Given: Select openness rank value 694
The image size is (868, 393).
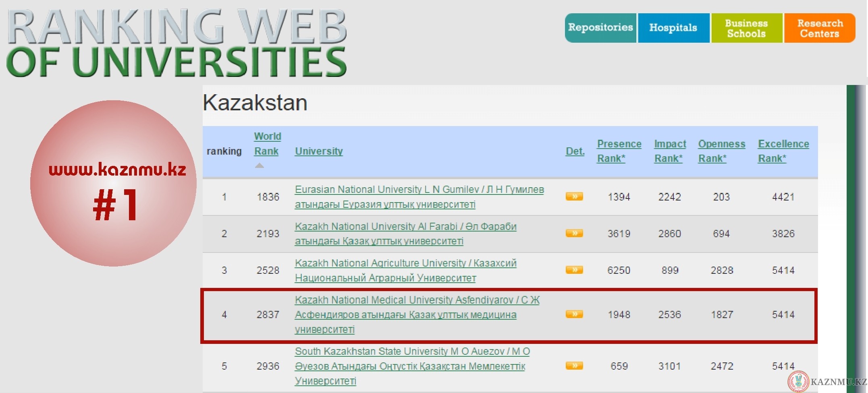Looking at the screenshot, I should coord(721,234).
